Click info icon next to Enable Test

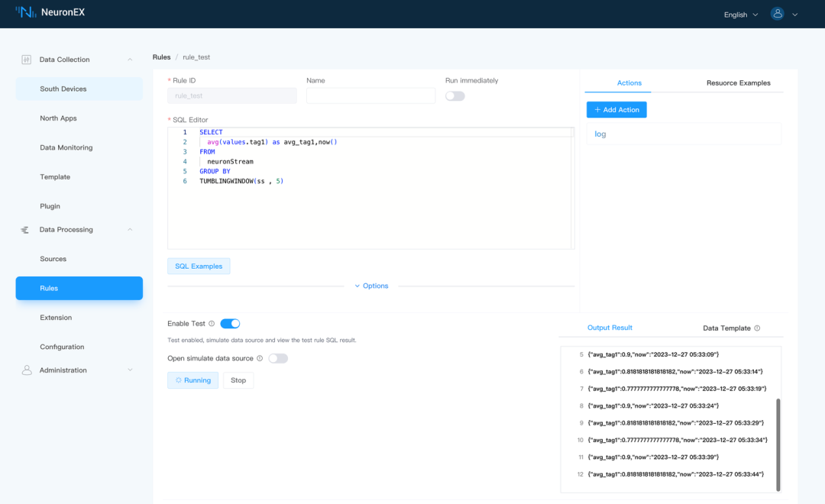212,324
